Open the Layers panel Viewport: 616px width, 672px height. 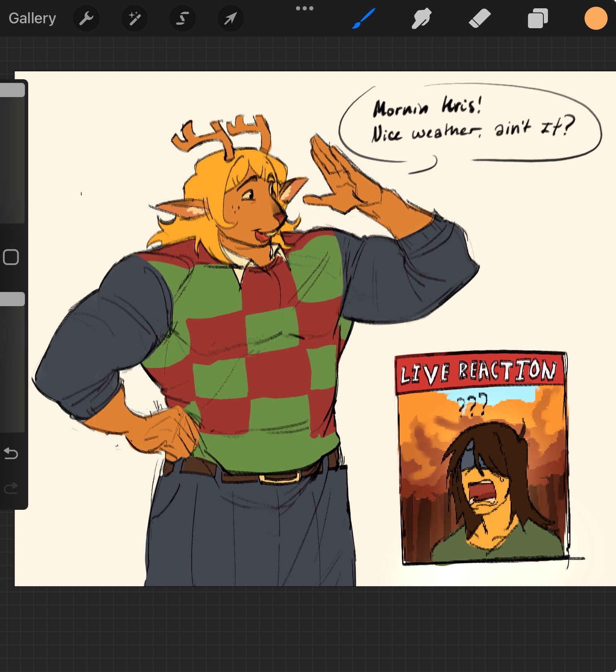point(538,19)
